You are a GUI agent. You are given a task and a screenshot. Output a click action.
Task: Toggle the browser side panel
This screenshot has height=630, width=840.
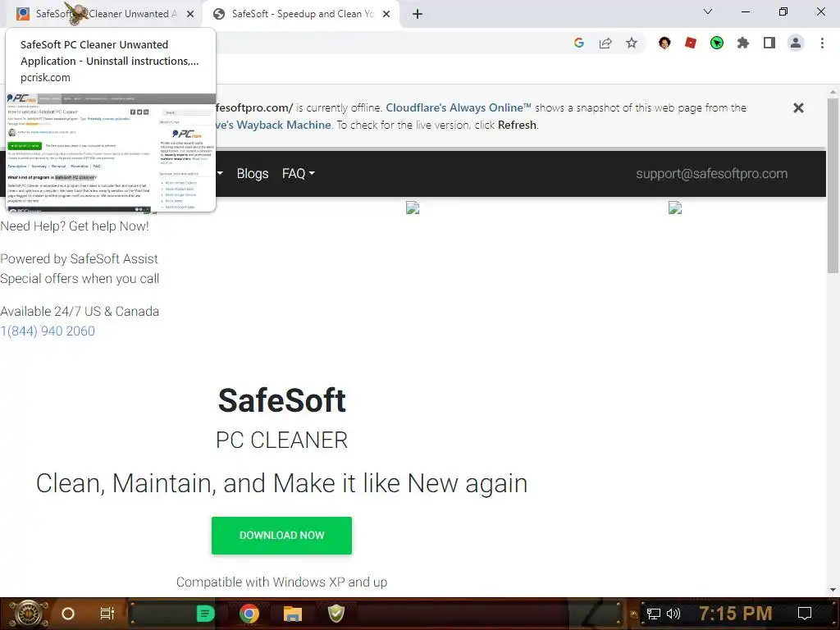coord(769,43)
